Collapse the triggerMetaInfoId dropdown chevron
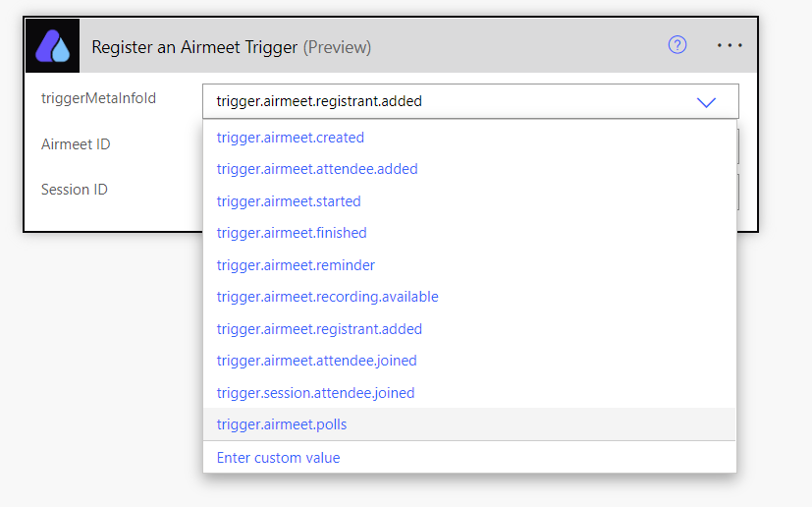The height and width of the screenshot is (507, 812). (706, 102)
